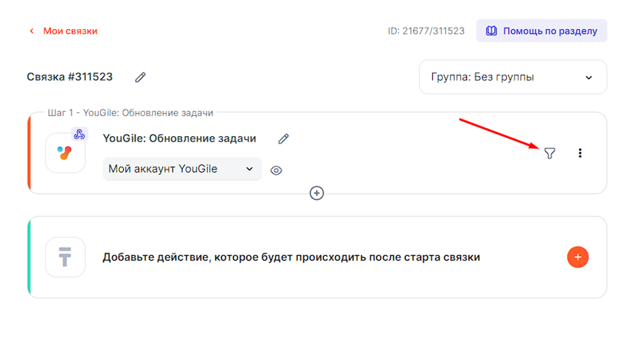Open Помощь по разделу
This screenshot has width=644, height=346.
tap(550, 31)
